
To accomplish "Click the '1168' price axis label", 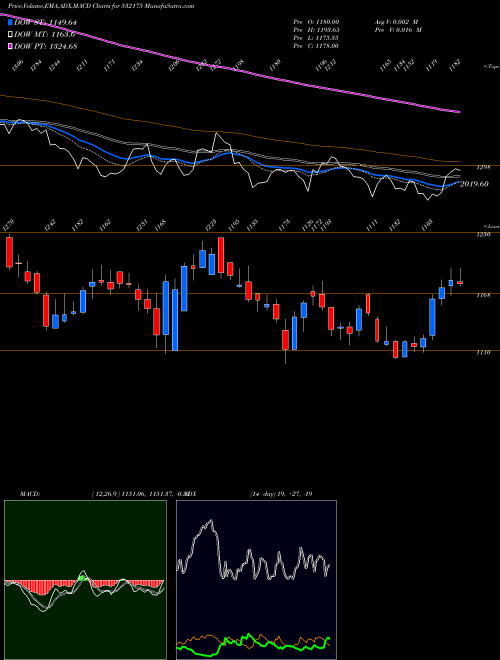I will 484,295.
